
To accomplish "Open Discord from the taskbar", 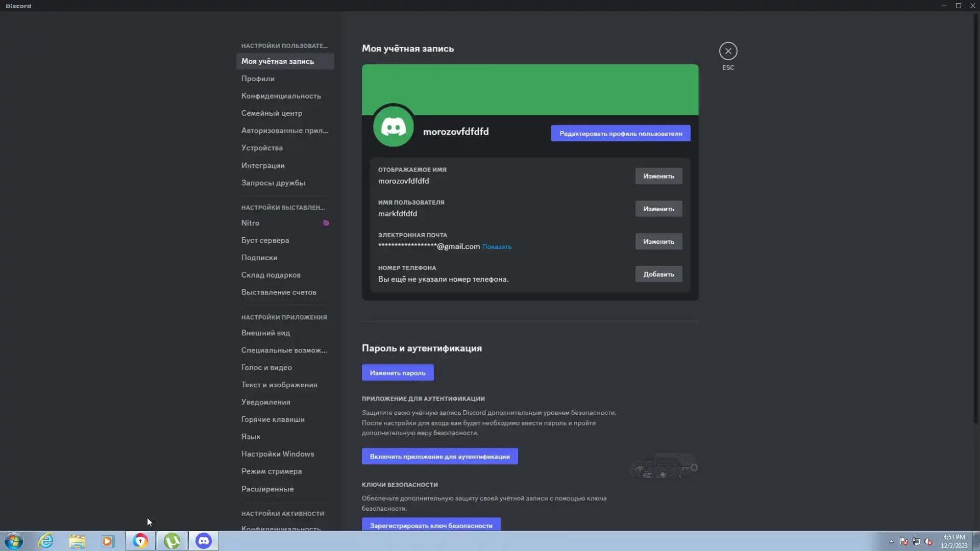I will click(x=204, y=541).
